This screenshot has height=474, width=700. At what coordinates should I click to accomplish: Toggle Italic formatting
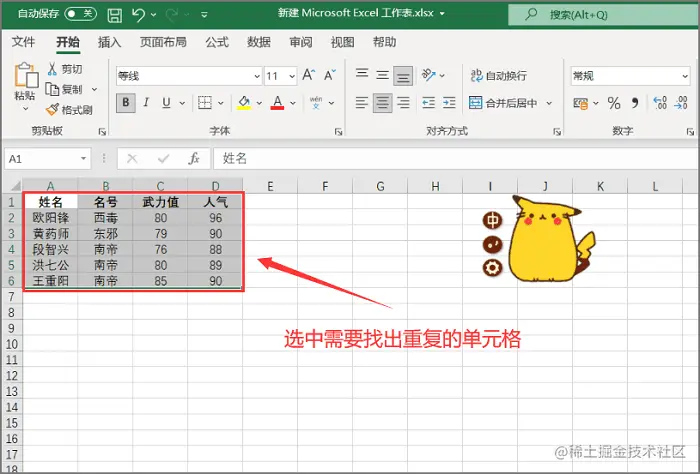coord(146,103)
